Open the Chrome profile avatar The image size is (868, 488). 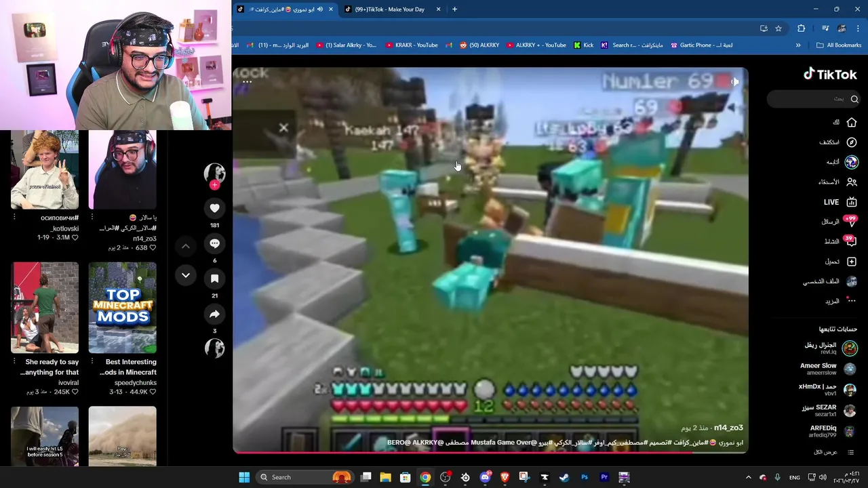tap(842, 28)
